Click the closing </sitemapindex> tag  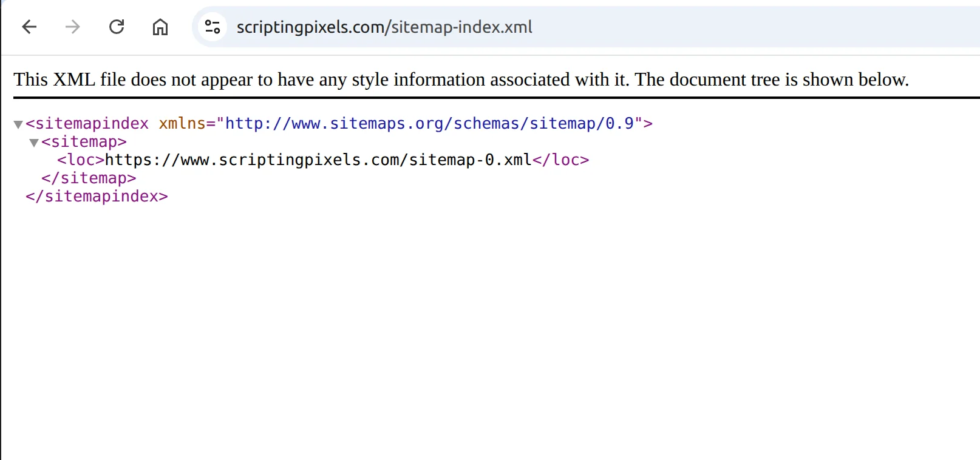(x=97, y=196)
